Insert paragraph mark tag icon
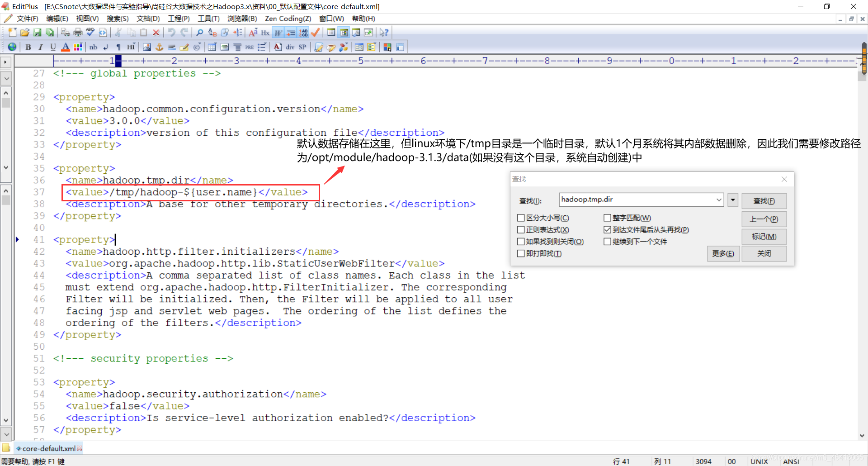Image resolution: width=868 pixels, height=466 pixels. pos(118,47)
